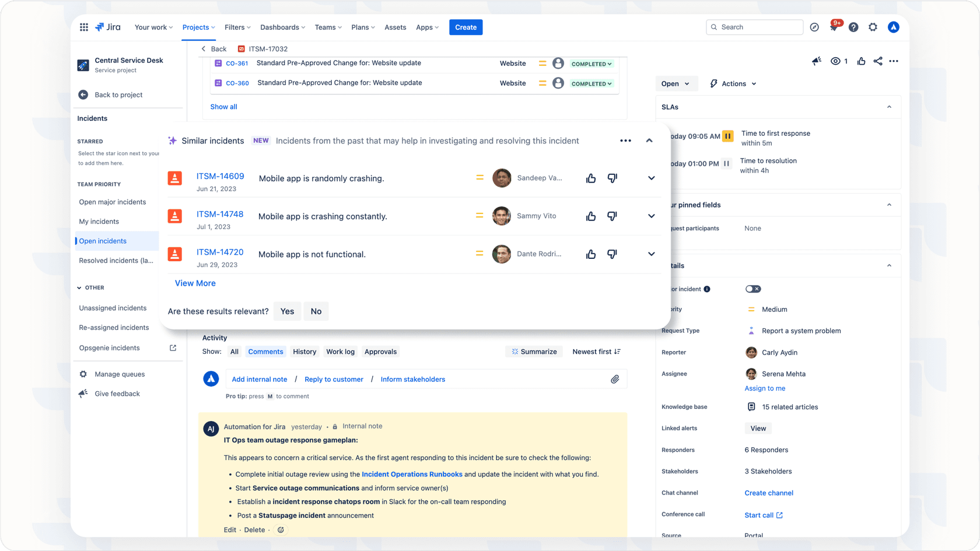Mark ITSM-14609 as helpful with thumbs up
Screen dimensions: 980x551
click(590, 178)
